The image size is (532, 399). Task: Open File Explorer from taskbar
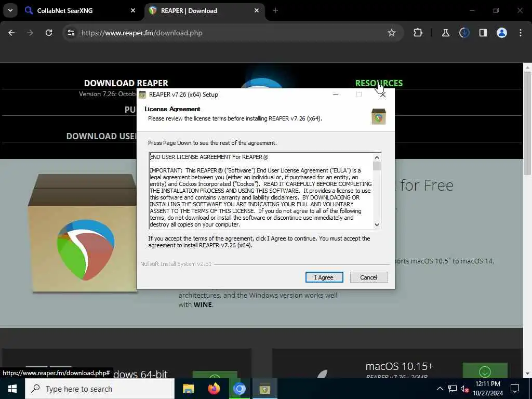[188, 389]
